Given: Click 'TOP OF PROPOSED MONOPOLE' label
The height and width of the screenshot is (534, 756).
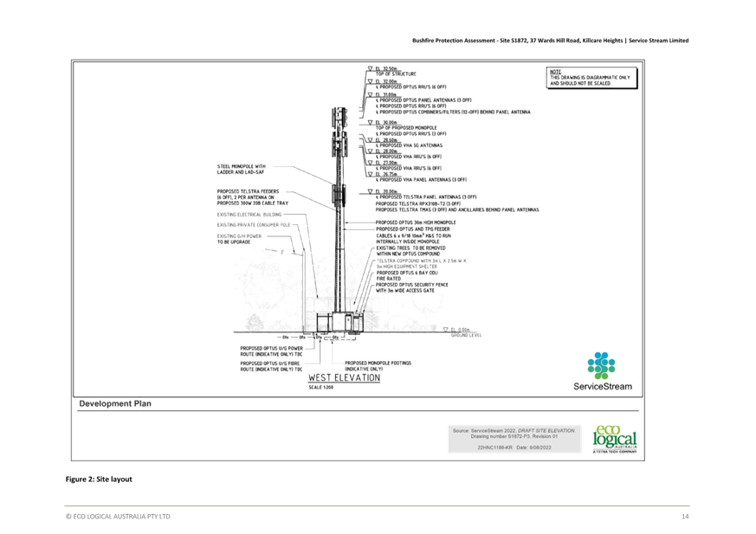Looking at the screenshot, I should point(406,128).
